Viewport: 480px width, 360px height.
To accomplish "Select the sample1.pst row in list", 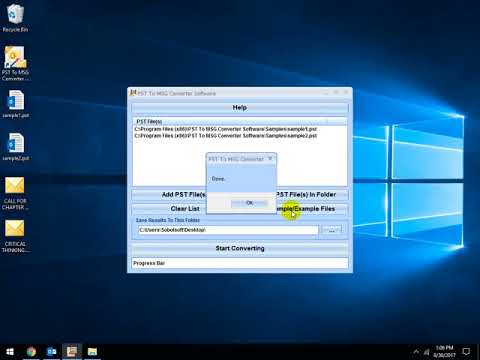I will point(226,129).
